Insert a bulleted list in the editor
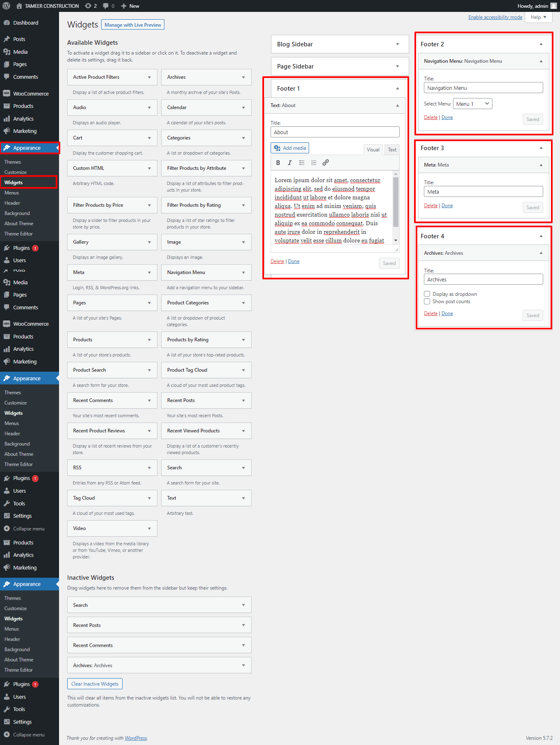The image size is (560, 745). pos(302,162)
